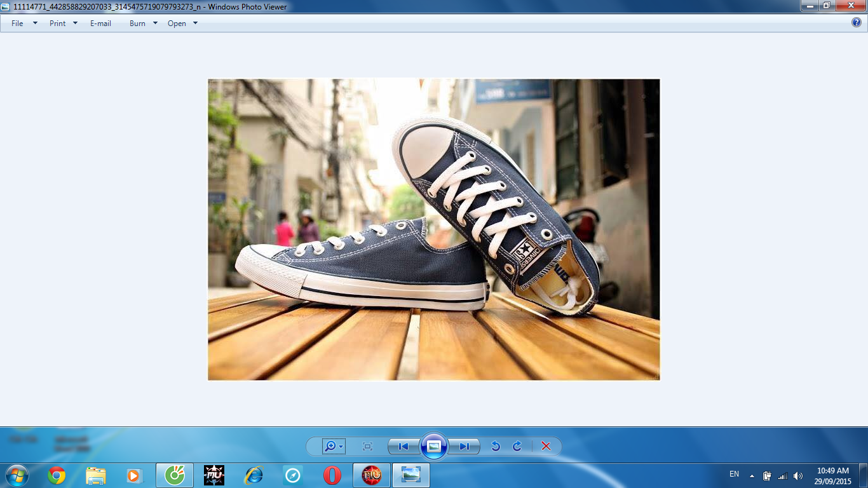Screen dimensions: 868x488
Task: Open the volume speaker tray icon
Action: click(x=798, y=475)
